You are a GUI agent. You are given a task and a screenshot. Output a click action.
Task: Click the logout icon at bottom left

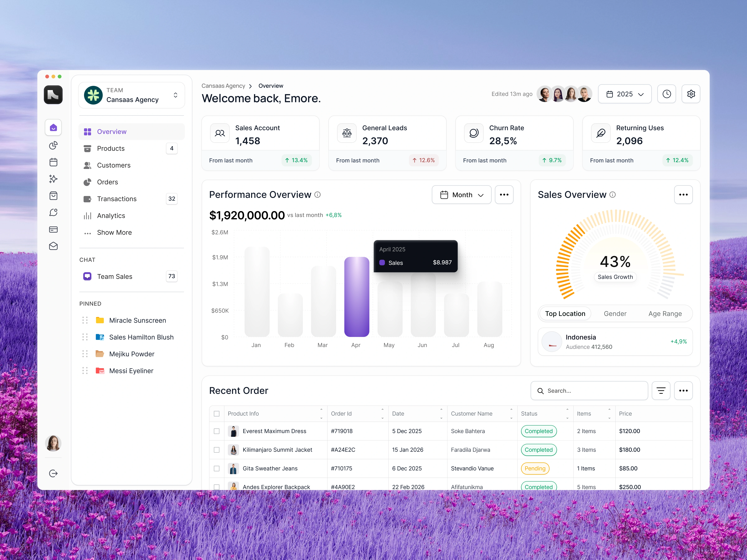[x=53, y=473]
